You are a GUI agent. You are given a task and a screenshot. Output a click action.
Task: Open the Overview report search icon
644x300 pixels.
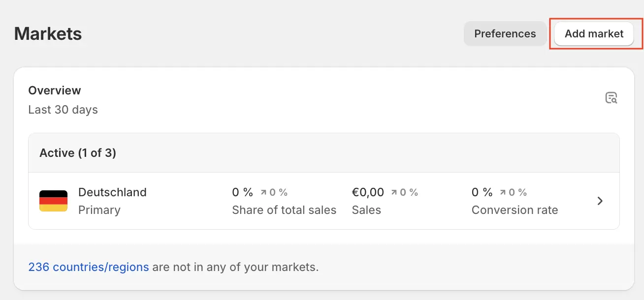[x=611, y=97]
